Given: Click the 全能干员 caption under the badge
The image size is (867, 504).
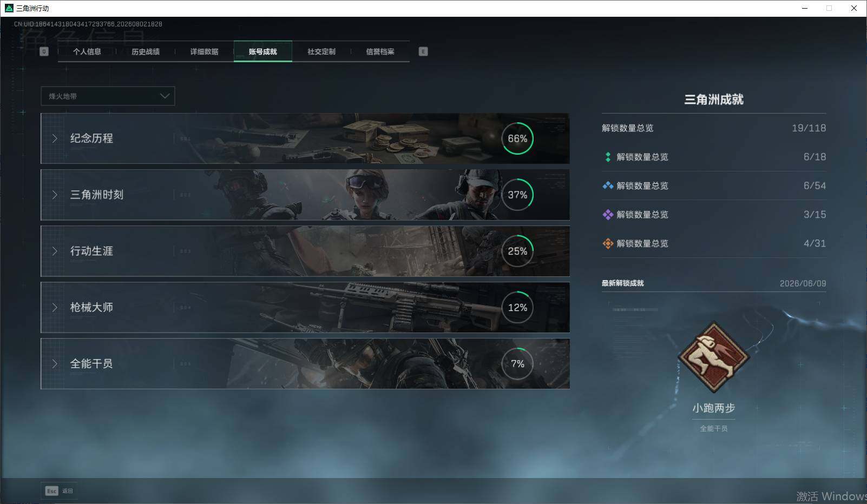Looking at the screenshot, I should pyautogui.click(x=714, y=428).
